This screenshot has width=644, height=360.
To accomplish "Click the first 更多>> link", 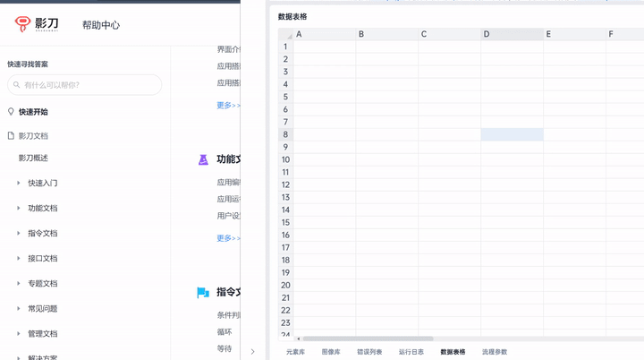I will [x=228, y=105].
